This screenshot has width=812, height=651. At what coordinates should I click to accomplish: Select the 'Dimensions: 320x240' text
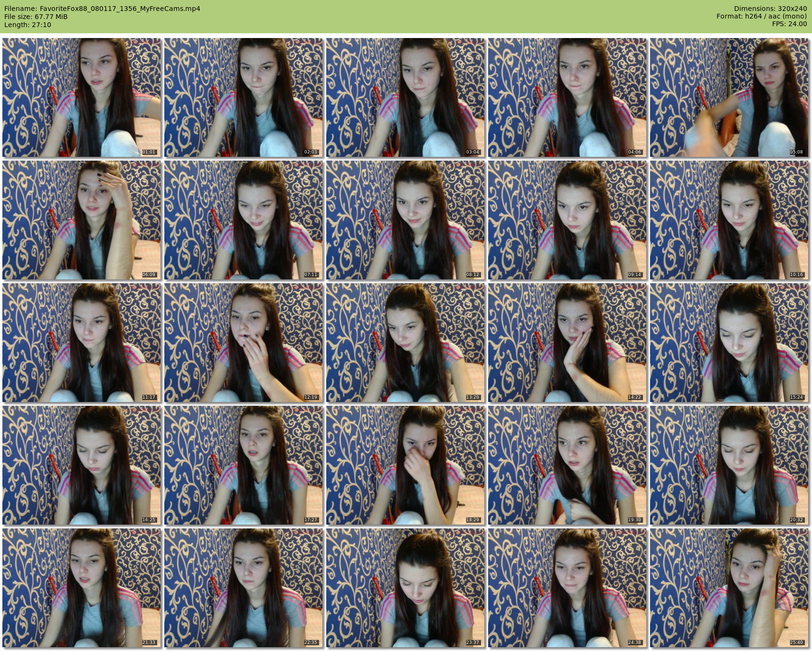[770, 9]
